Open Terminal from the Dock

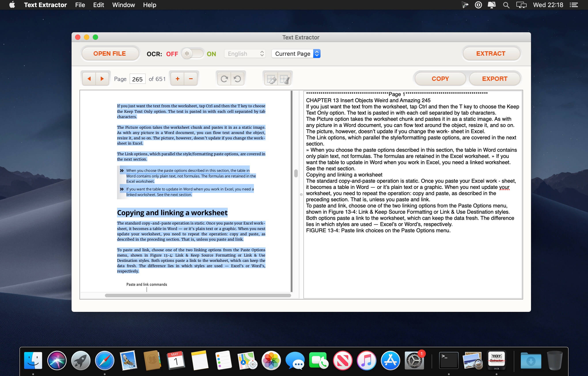coord(449,360)
